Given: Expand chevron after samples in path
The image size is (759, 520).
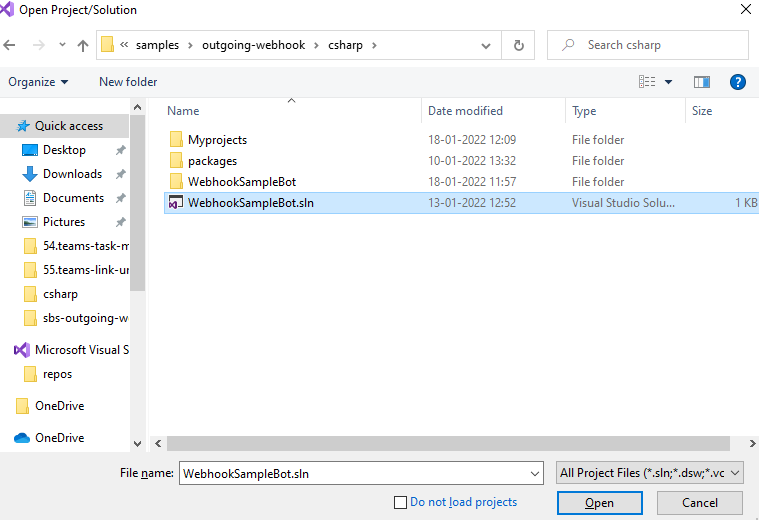Looking at the screenshot, I should pos(190,46).
